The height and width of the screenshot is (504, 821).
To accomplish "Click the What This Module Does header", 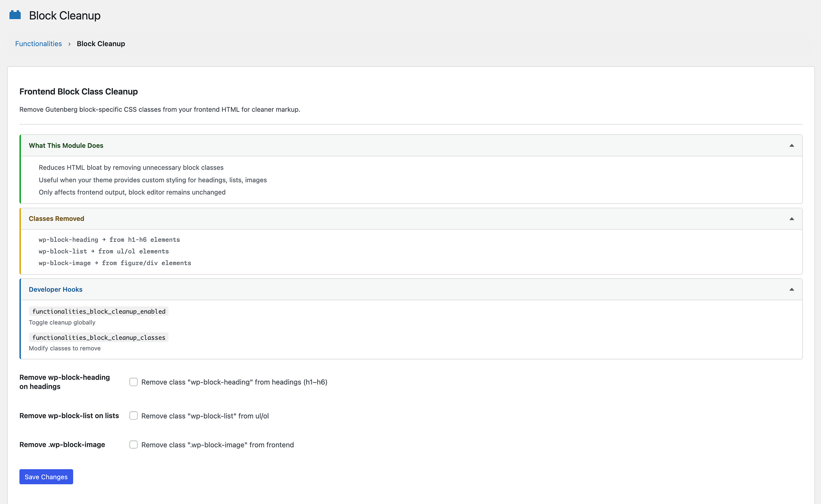I will point(66,146).
